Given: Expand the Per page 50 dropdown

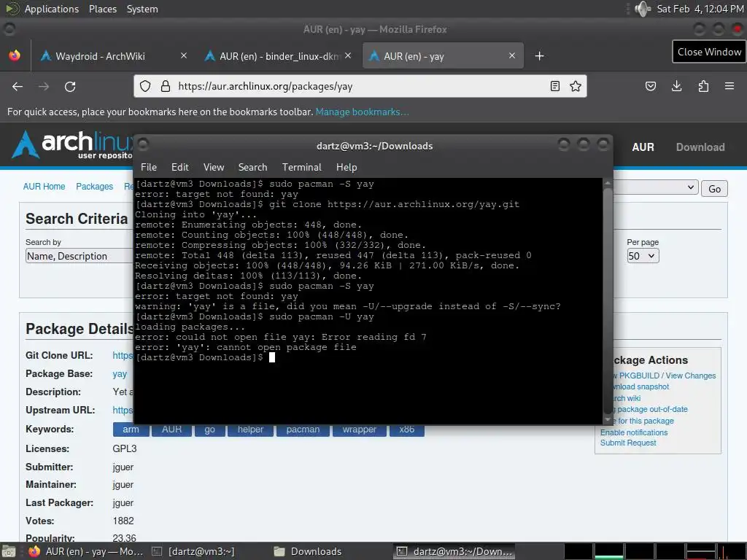Looking at the screenshot, I should [x=643, y=256].
